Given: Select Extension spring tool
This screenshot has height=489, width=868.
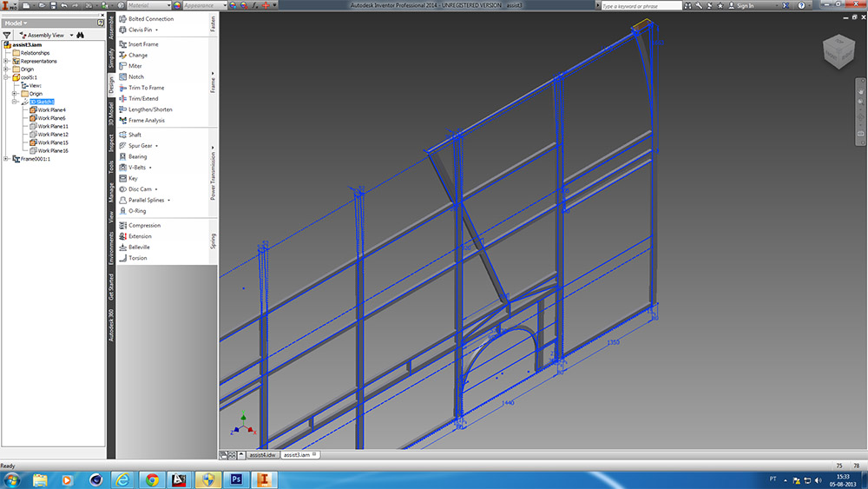Looking at the screenshot, I should pos(135,236).
